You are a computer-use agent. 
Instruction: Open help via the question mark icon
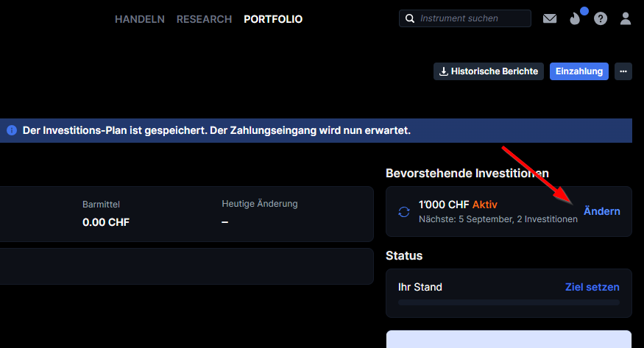pyautogui.click(x=601, y=19)
